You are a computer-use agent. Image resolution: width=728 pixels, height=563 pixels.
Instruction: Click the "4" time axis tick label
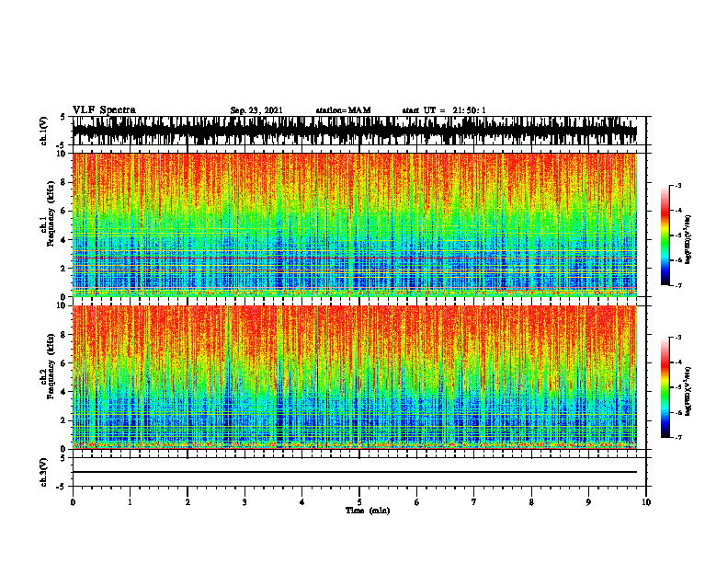302,502
